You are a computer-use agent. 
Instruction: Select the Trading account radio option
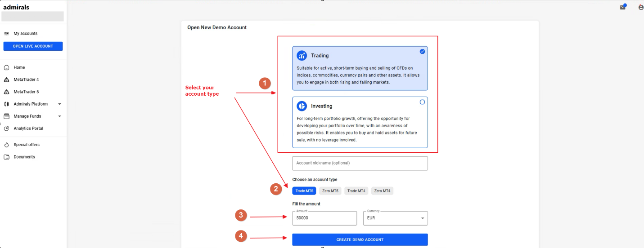[422, 52]
